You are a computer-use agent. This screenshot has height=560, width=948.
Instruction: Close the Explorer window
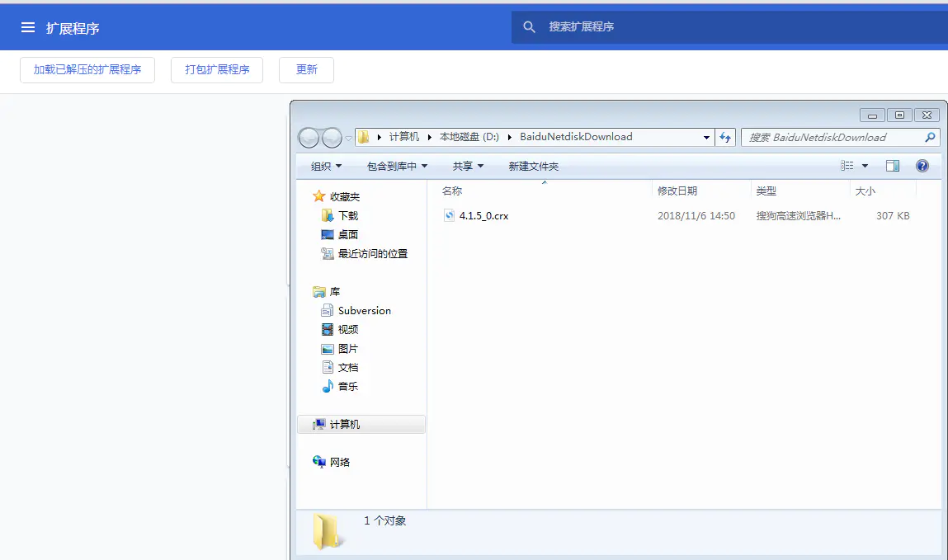pos(927,115)
